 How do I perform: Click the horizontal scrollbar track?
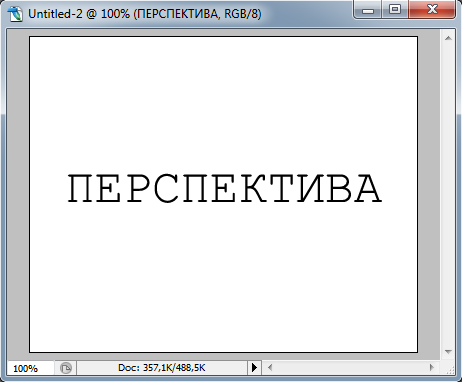[x=351, y=368]
